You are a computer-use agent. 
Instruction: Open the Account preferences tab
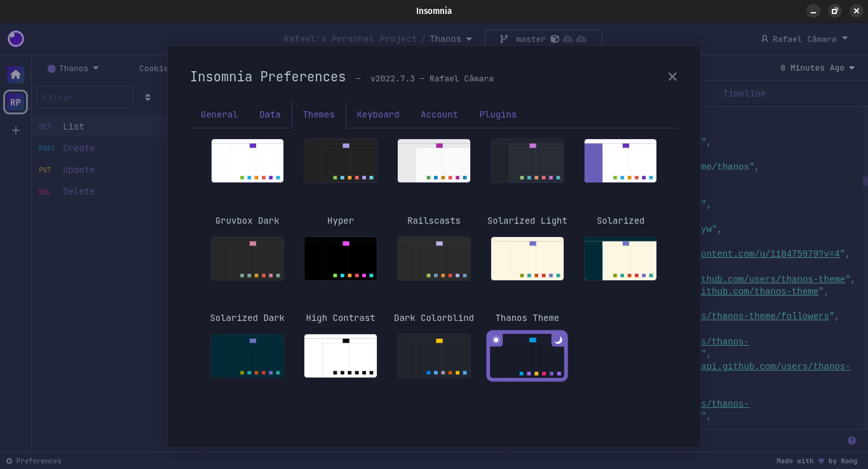coord(439,114)
